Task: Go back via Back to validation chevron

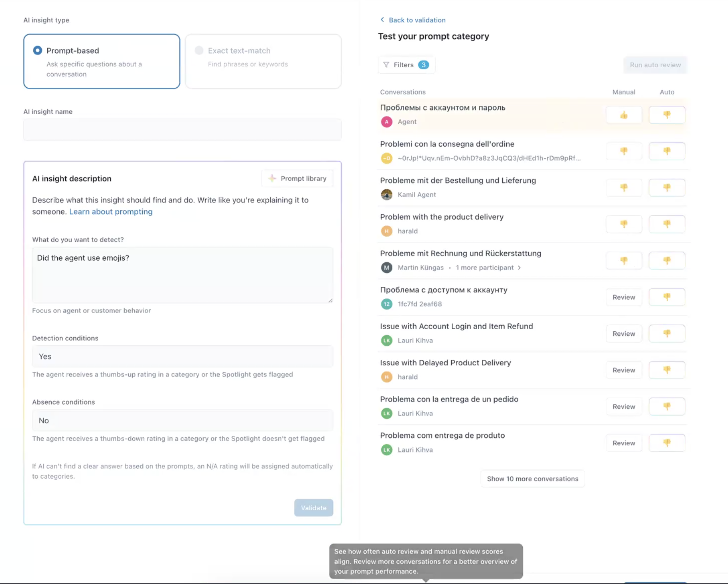Action: [382, 20]
